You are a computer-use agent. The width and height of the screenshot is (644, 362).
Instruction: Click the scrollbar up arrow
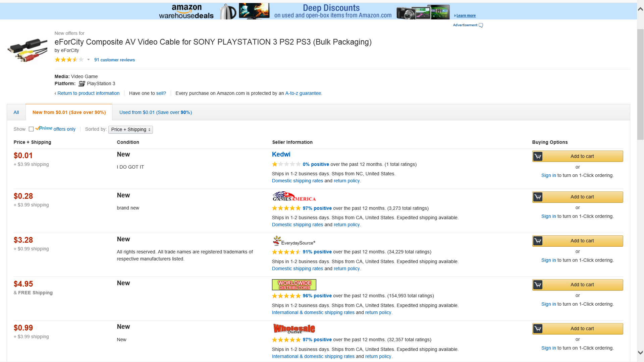tap(640, 9)
